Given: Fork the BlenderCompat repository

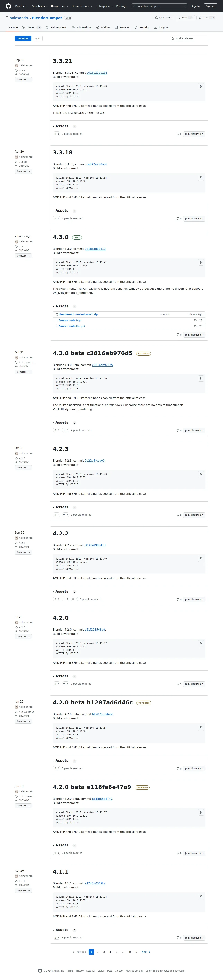Looking at the screenshot, I should tap(185, 18).
